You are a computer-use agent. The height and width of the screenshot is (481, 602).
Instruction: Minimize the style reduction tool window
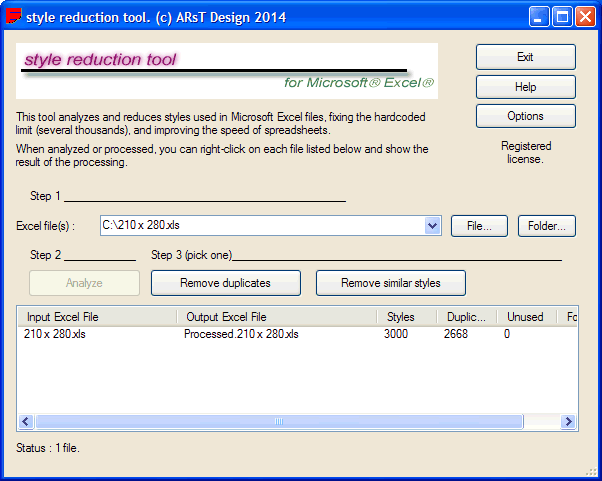tap(538, 17)
